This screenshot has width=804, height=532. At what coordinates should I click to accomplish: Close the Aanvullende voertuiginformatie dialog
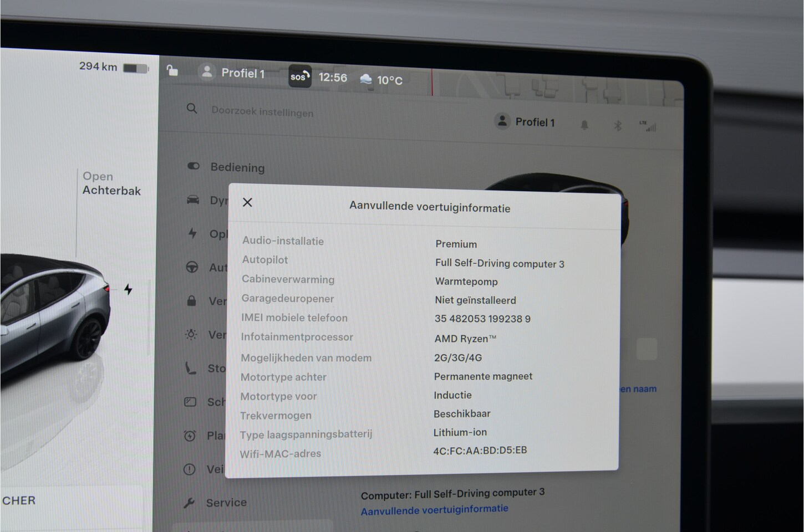pyautogui.click(x=247, y=202)
